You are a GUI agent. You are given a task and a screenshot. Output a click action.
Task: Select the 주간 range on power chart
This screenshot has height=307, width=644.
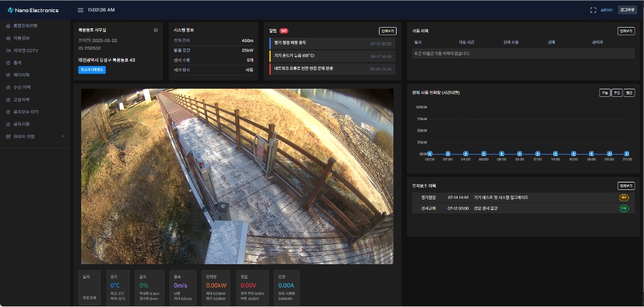tap(617, 92)
